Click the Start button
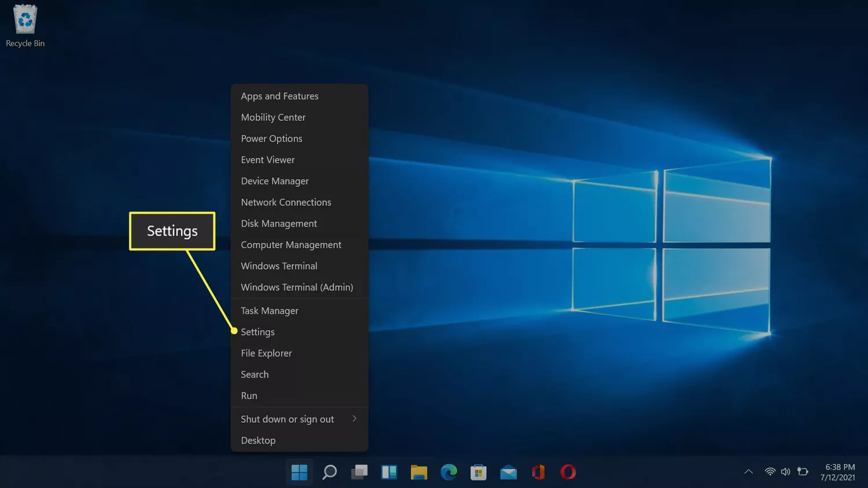 [x=299, y=472]
